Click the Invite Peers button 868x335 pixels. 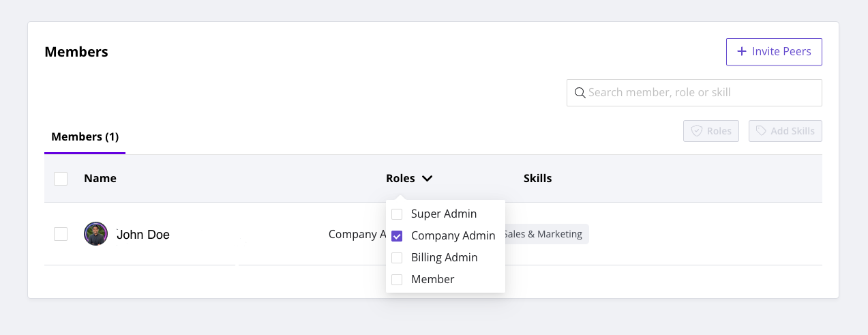coord(774,52)
